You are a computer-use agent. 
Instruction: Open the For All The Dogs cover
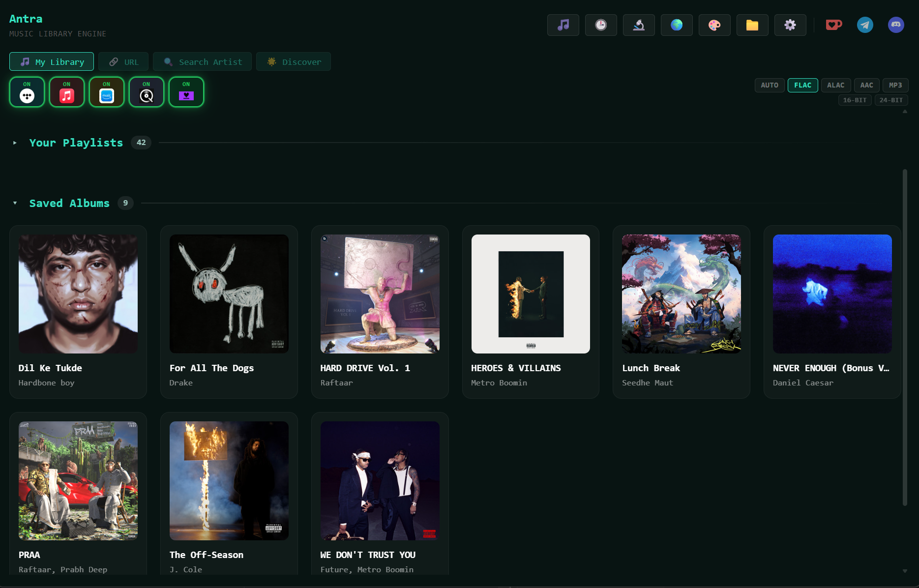point(229,294)
